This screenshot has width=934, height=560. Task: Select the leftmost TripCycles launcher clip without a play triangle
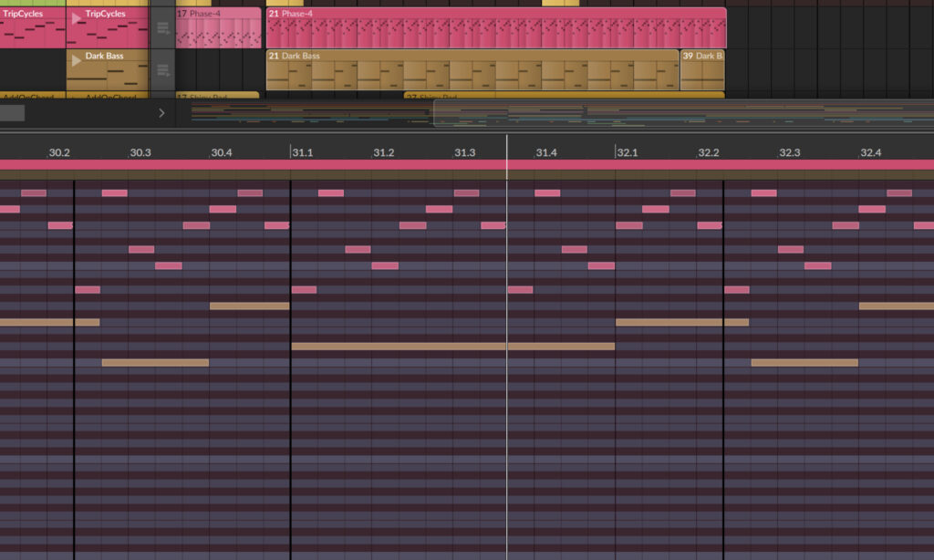coord(33,27)
